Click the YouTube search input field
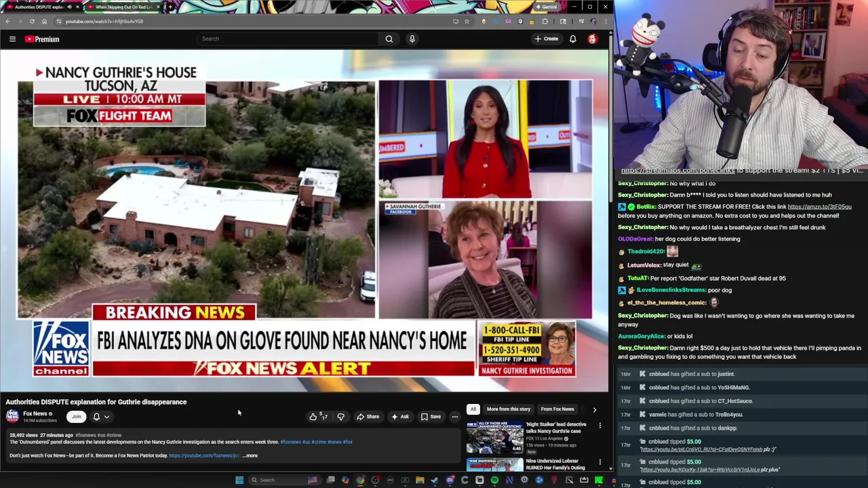Screen dimensions: 868x488 point(288,39)
